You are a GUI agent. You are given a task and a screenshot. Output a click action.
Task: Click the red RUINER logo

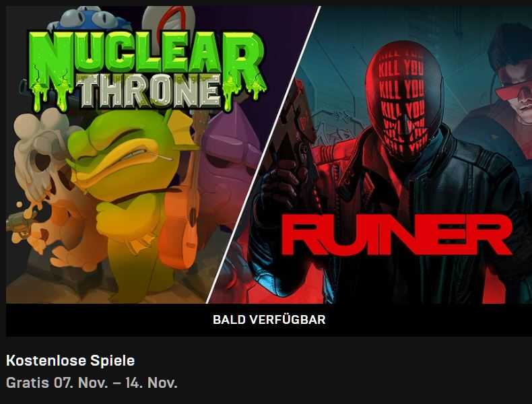point(396,234)
